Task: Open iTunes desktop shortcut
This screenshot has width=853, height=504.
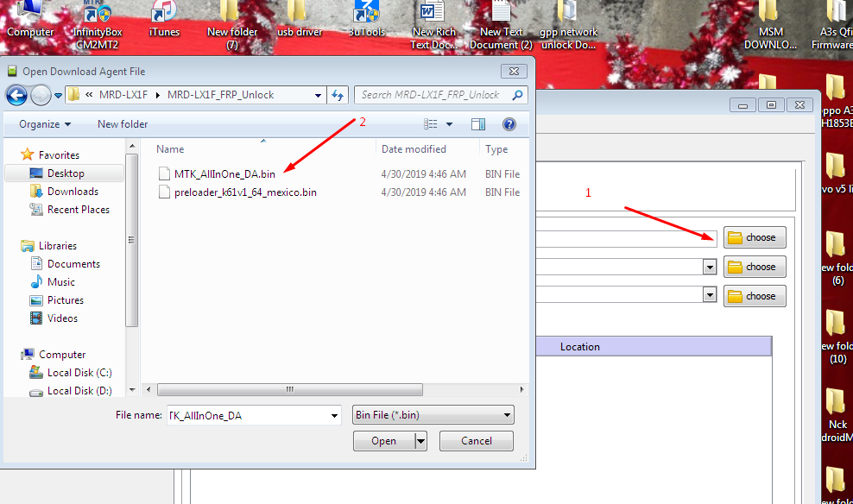Action: [x=164, y=19]
